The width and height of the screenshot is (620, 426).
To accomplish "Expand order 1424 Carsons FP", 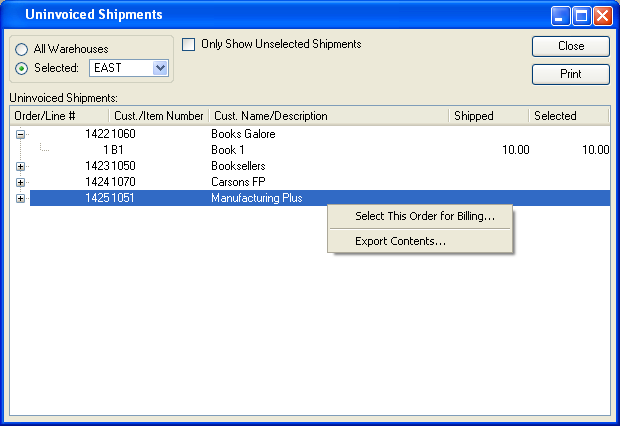I will [21, 182].
